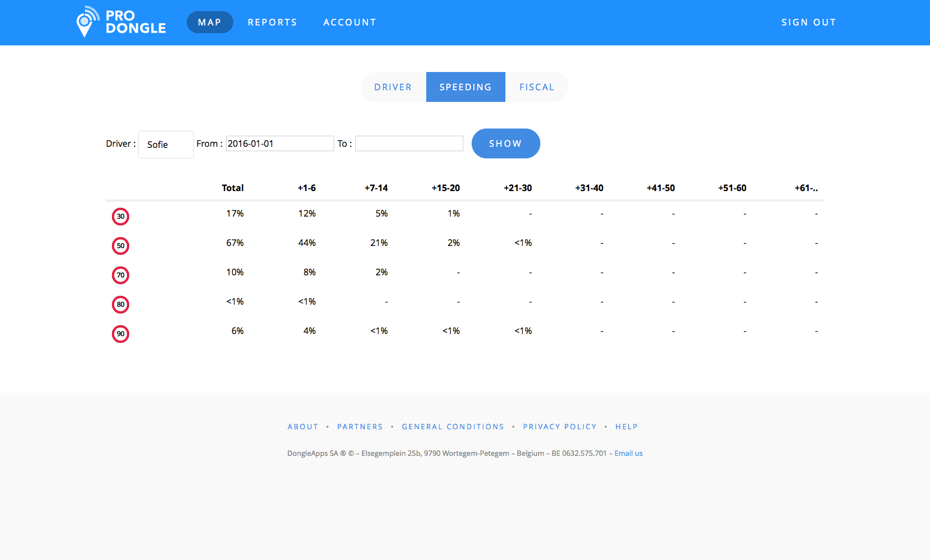Click the Pro Dongle logo

(121, 22)
